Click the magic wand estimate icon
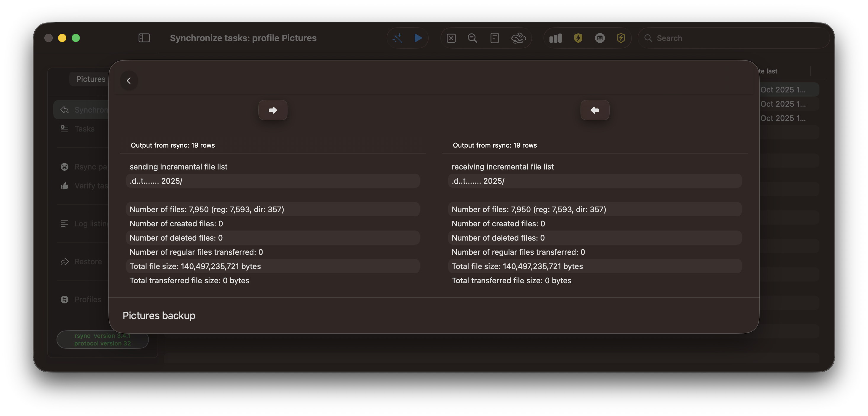The height and width of the screenshot is (416, 868). [398, 38]
